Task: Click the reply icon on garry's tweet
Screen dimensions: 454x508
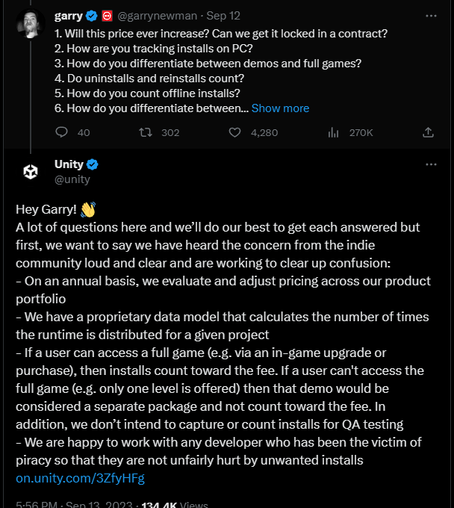Action: pyautogui.click(x=62, y=132)
